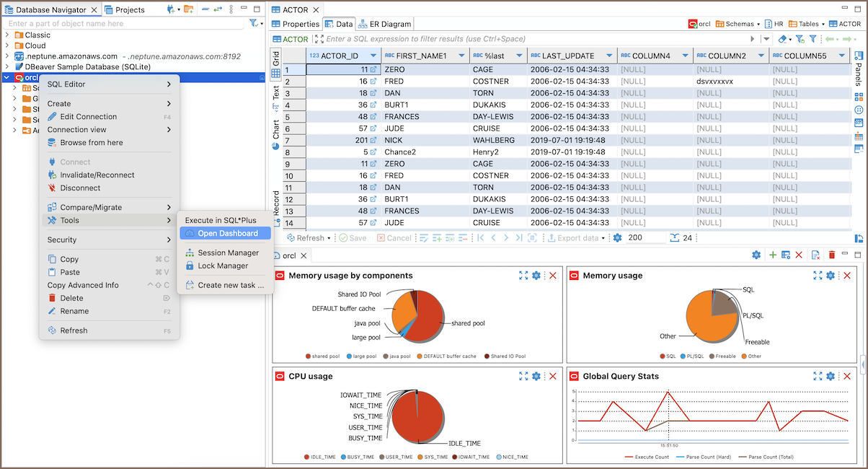The width and height of the screenshot is (868, 469).
Task: Collapse the orcl connection node
Action: click(x=7, y=77)
